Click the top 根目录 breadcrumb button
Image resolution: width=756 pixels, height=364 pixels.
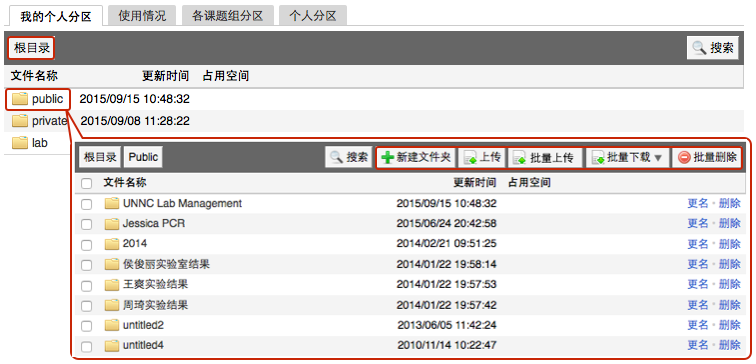click(32, 48)
